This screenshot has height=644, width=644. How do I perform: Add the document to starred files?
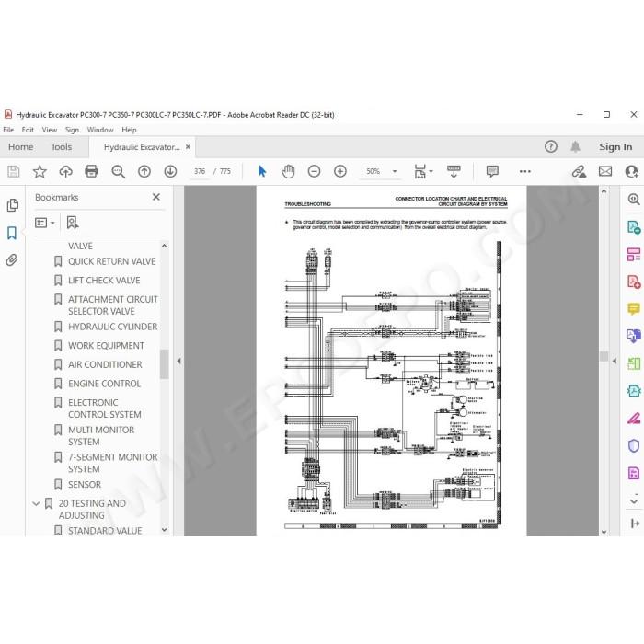tap(40, 171)
